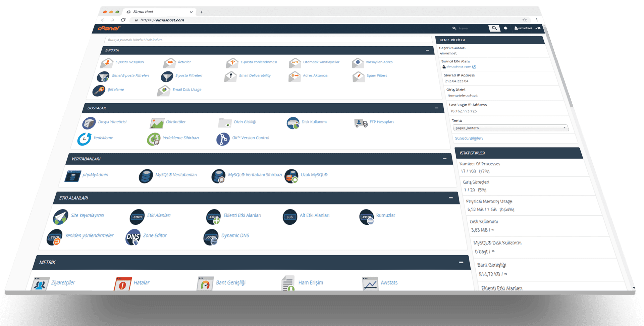Select the Varsayılan Adres icon
The height and width of the screenshot is (326, 644).
coord(358,63)
